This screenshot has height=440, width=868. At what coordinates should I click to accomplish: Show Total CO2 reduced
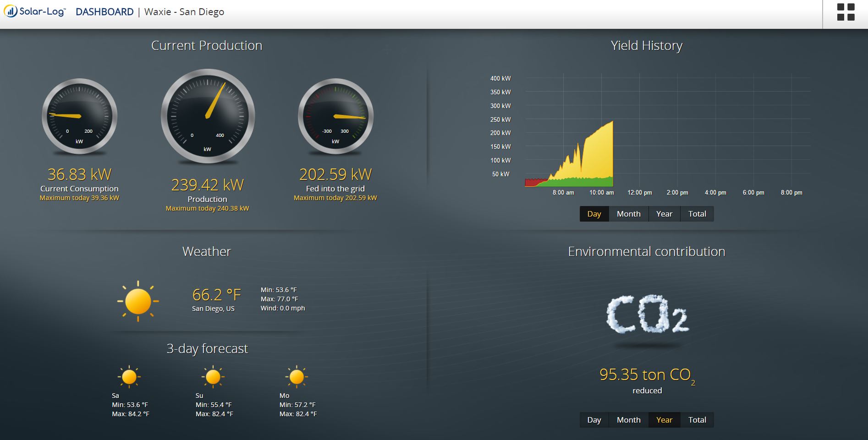click(x=697, y=420)
